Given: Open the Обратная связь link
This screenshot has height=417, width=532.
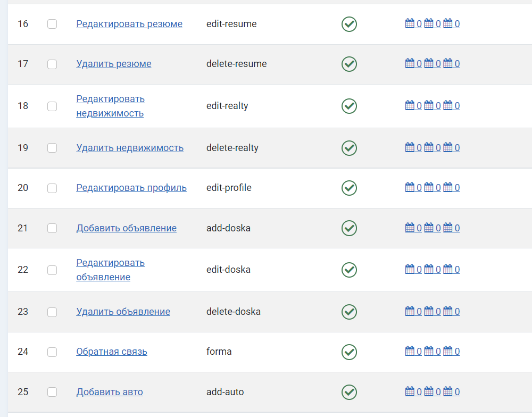Looking at the screenshot, I should [x=112, y=352].
